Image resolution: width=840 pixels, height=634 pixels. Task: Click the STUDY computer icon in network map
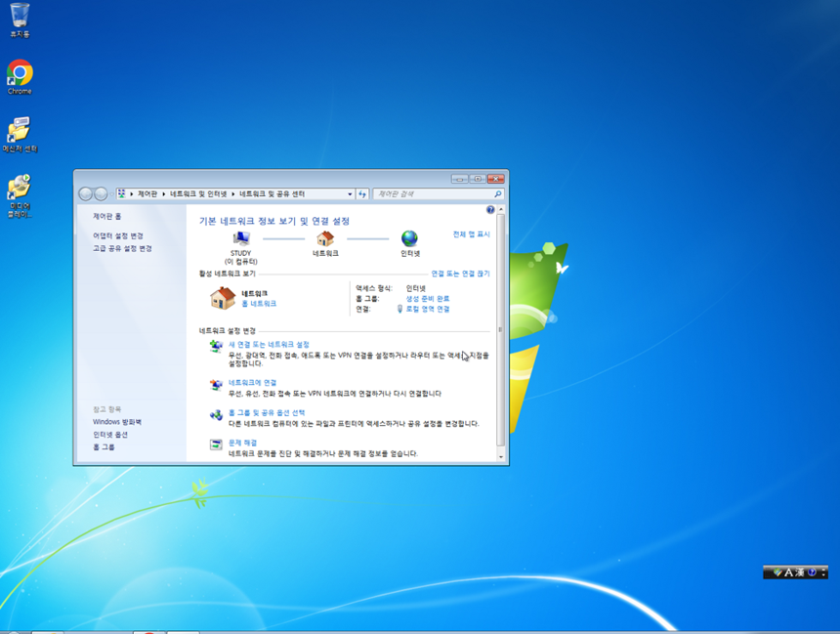241,238
